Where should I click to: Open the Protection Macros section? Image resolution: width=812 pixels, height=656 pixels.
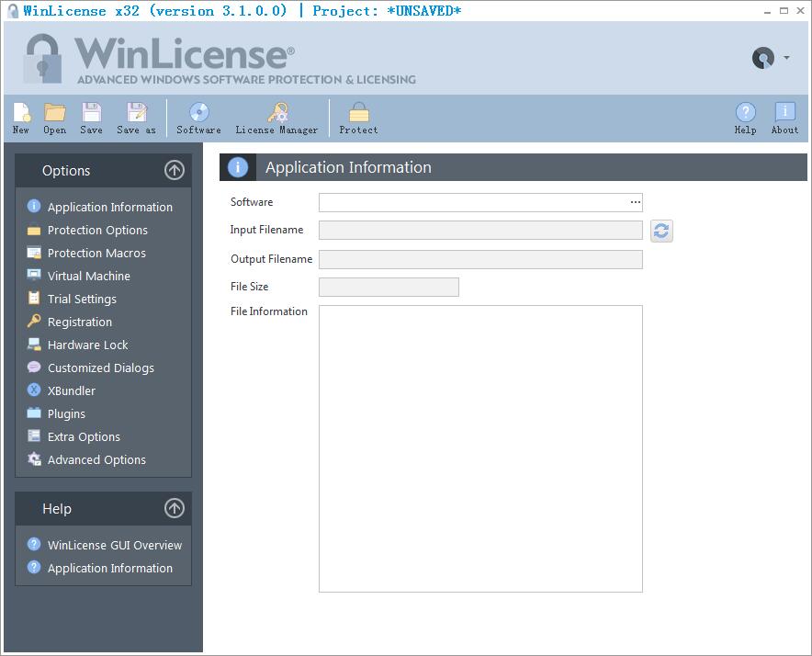(96, 253)
